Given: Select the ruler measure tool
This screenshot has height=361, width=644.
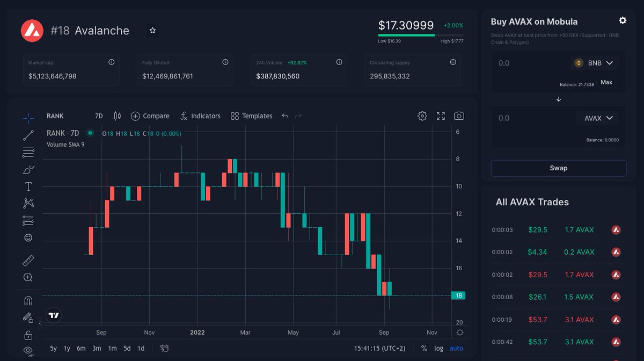Looking at the screenshot, I should pyautogui.click(x=28, y=261).
